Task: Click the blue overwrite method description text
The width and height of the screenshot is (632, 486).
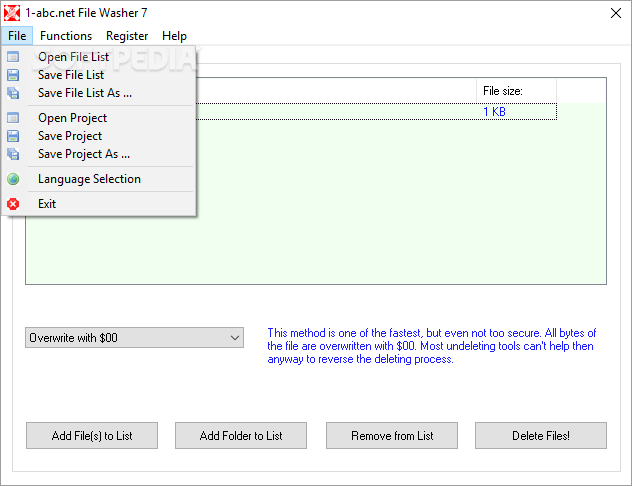Action: coord(431,346)
